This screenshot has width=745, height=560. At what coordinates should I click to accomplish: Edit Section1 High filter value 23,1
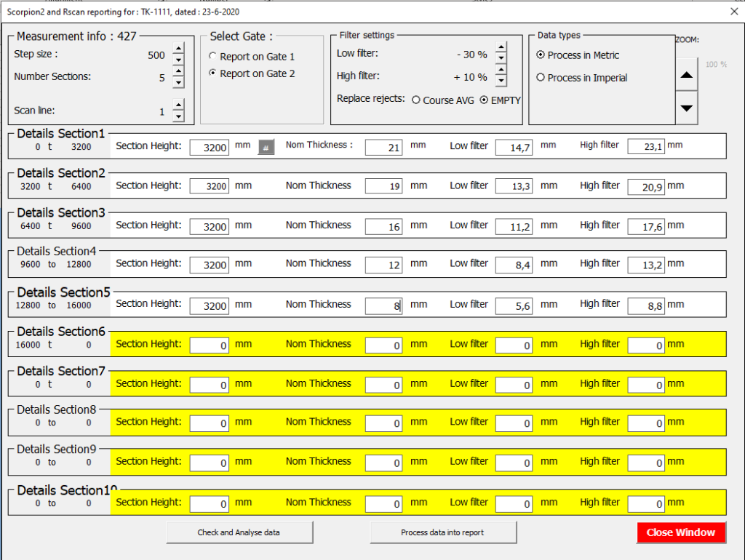pos(646,147)
